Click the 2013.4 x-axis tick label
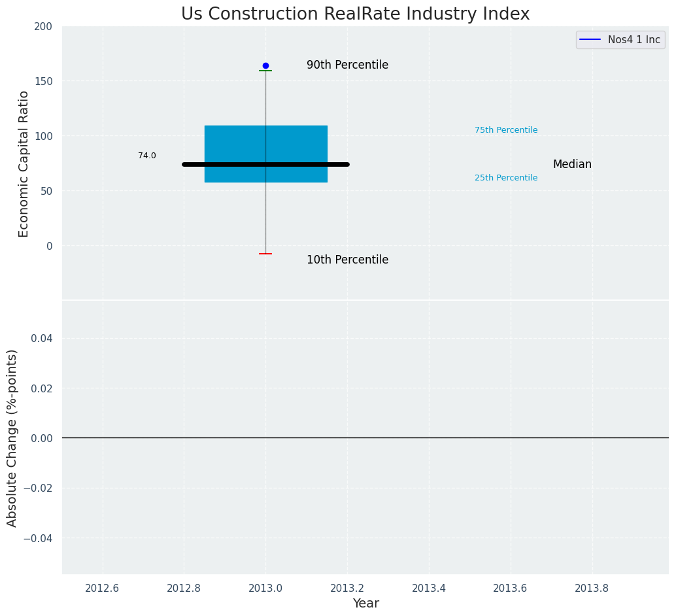Viewport: 676px width, 616px height. click(429, 588)
